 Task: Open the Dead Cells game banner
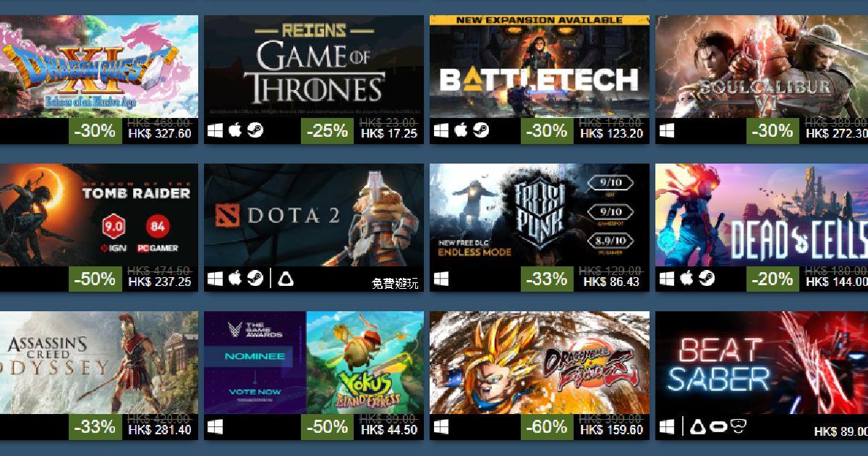(x=762, y=214)
